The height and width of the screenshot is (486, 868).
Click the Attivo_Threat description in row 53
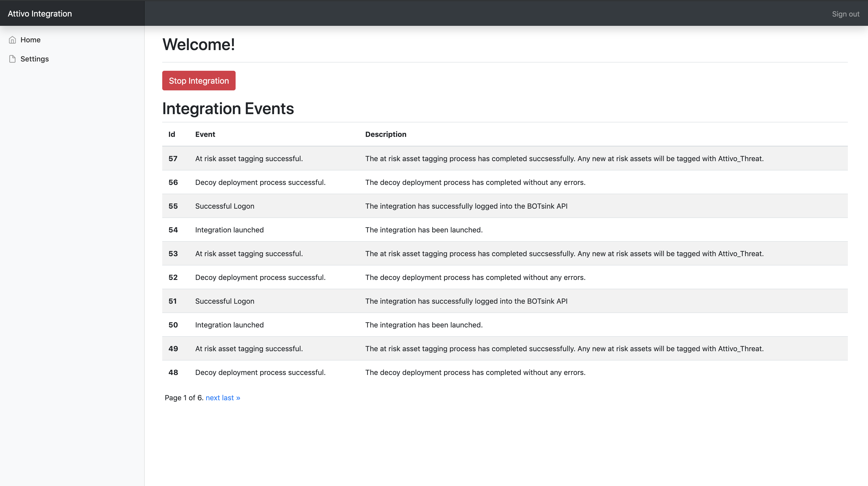pyautogui.click(x=564, y=253)
